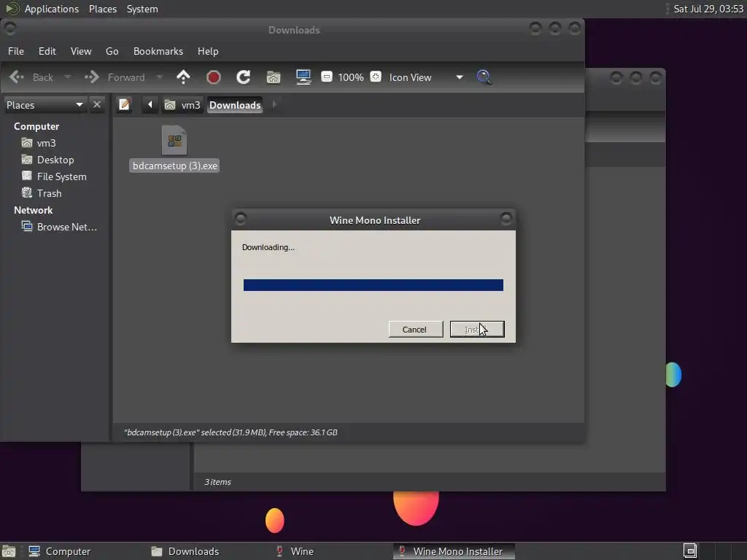Open the Back history dropdown arrow
The height and width of the screenshot is (560, 747).
(68, 77)
